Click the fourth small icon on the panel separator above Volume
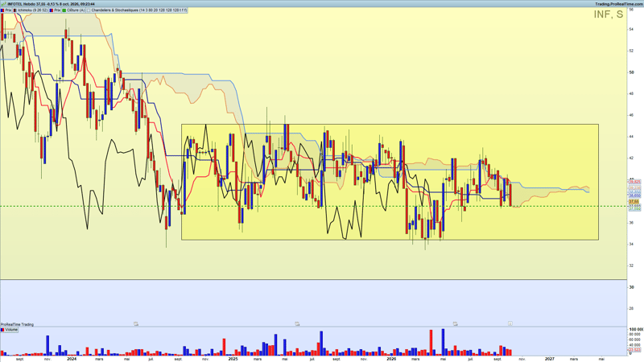Screen dimensions: 644x362 (510, 323)
